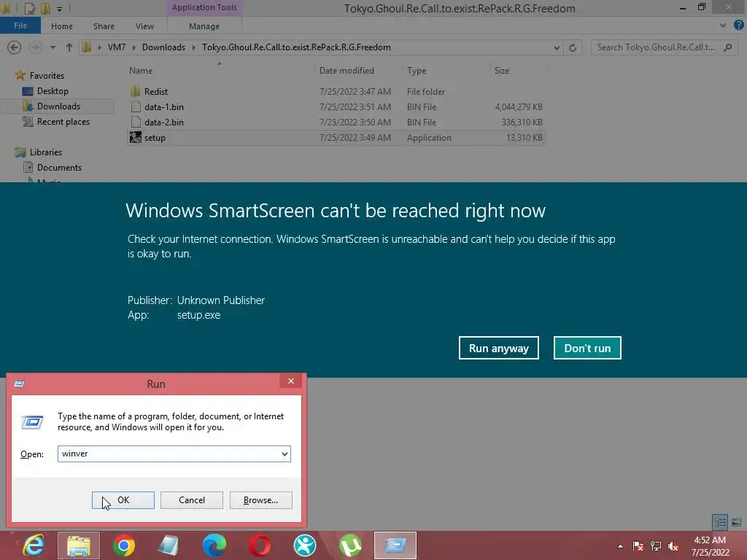The height and width of the screenshot is (560, 747).
Task: Launch Google Chrome from the taskbar
Action: pos(124,545)
